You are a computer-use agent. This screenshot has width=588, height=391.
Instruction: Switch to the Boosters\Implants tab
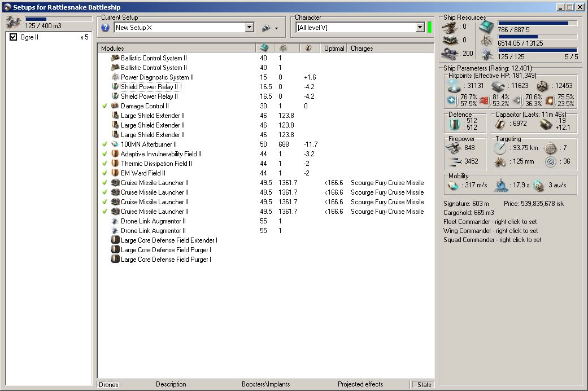[265, 384]
